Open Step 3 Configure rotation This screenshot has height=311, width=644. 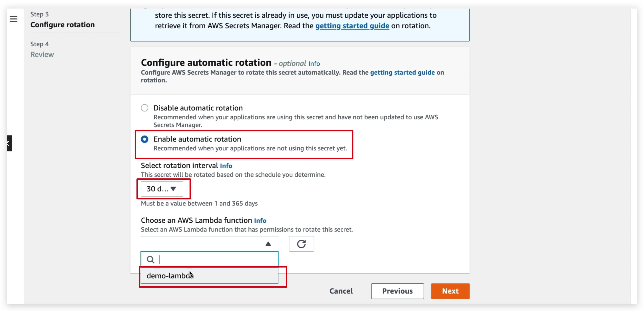pos(63,25)
